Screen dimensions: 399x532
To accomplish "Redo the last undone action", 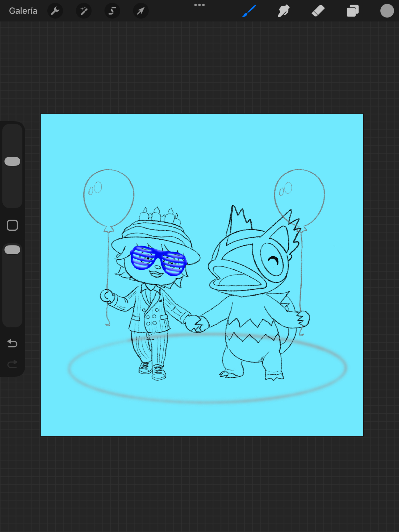I will click(13, 364).
